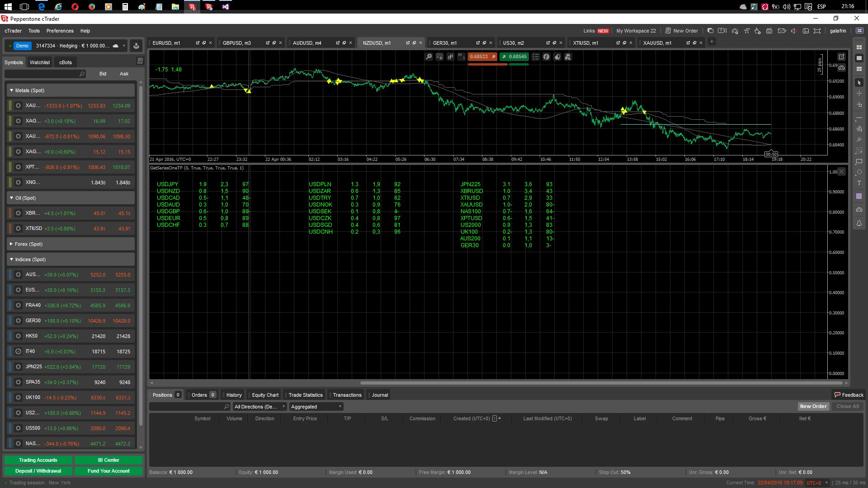The image size is (868, 488).
Task: Click the Trading Accounts button
Action: click(38, 460)
